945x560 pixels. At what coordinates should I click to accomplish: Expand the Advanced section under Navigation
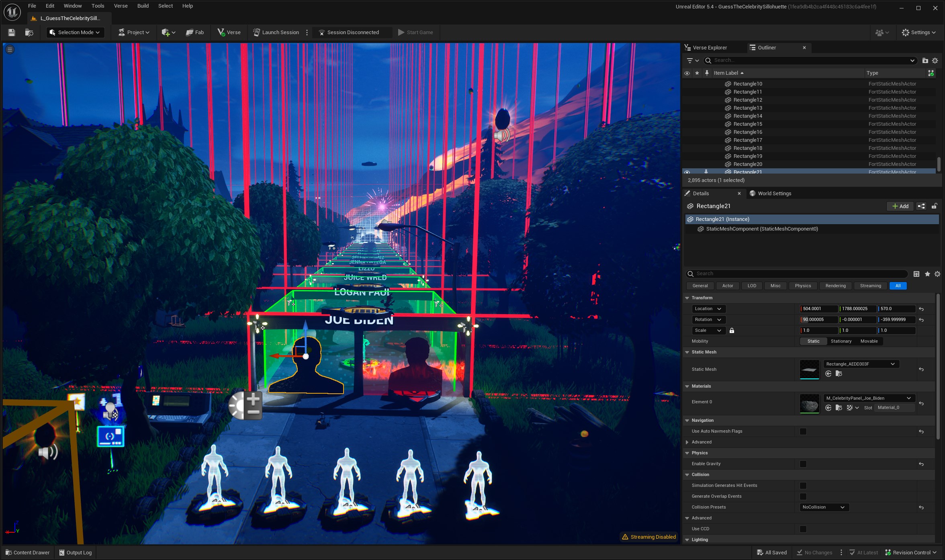(x=687, y=442)
